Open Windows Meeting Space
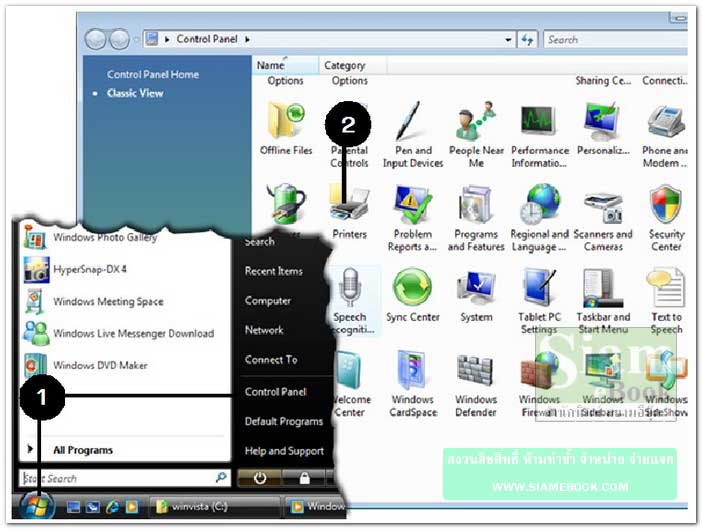The width and height of the screenshot is (702, 529). coord(94,301)
